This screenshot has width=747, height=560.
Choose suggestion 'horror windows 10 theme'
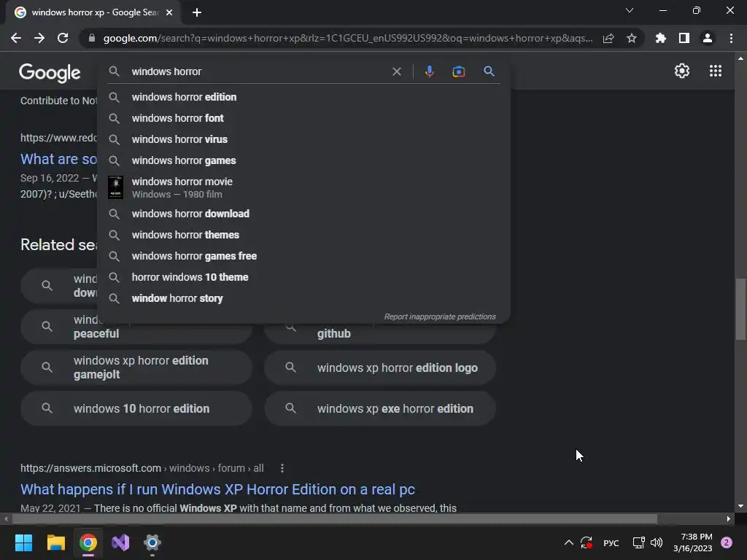(303, 277)
